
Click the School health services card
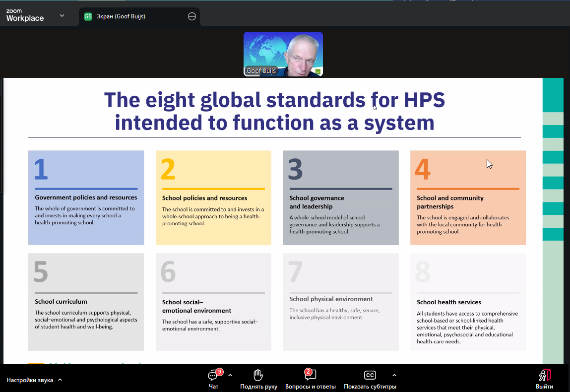point(468,302)
